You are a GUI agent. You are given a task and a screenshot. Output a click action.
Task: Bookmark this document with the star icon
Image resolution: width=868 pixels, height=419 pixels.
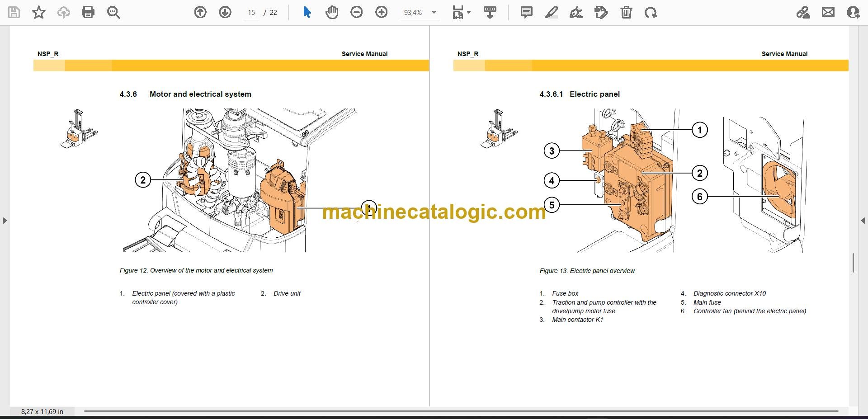click(x=39, y=12)
